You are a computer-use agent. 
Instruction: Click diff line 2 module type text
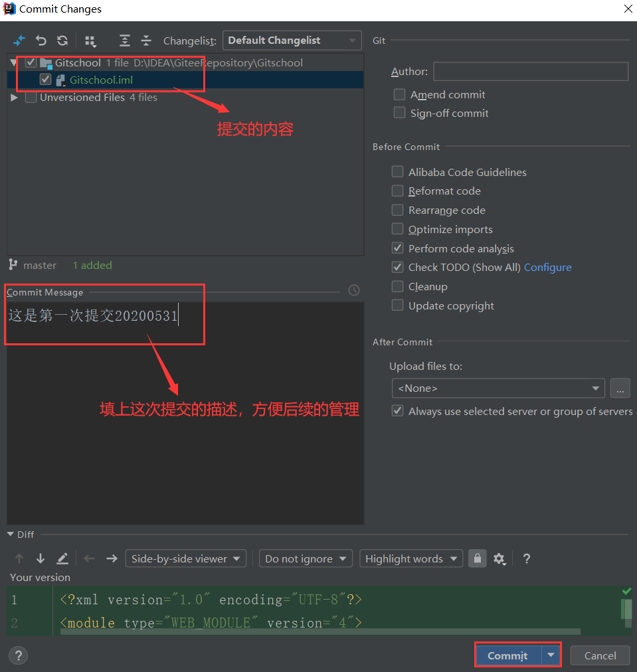211,622
